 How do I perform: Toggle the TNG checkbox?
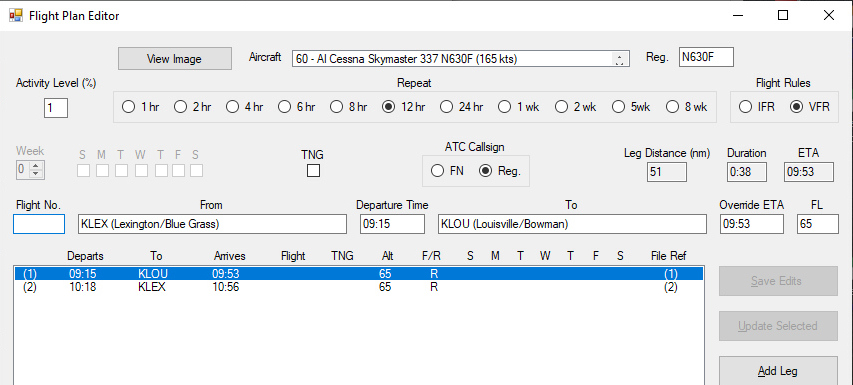[313, 171]
